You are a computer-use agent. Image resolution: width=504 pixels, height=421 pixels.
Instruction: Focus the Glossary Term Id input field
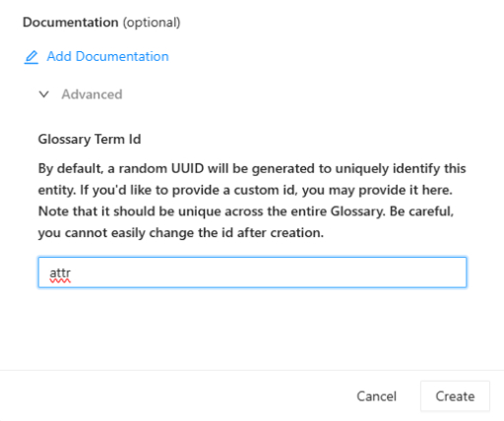252,272
